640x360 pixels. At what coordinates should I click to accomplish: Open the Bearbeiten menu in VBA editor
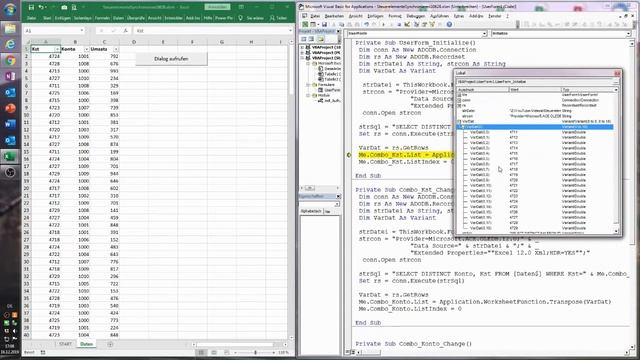pyautogui.click(x=334, y=16)
